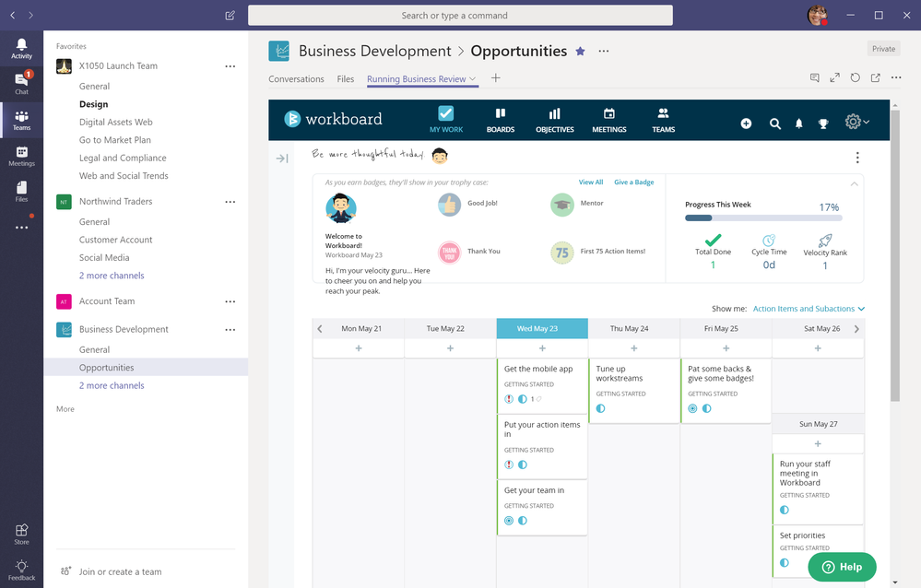
Task: Open more apps ellipsis in left rail
Action: coord(21,228)
